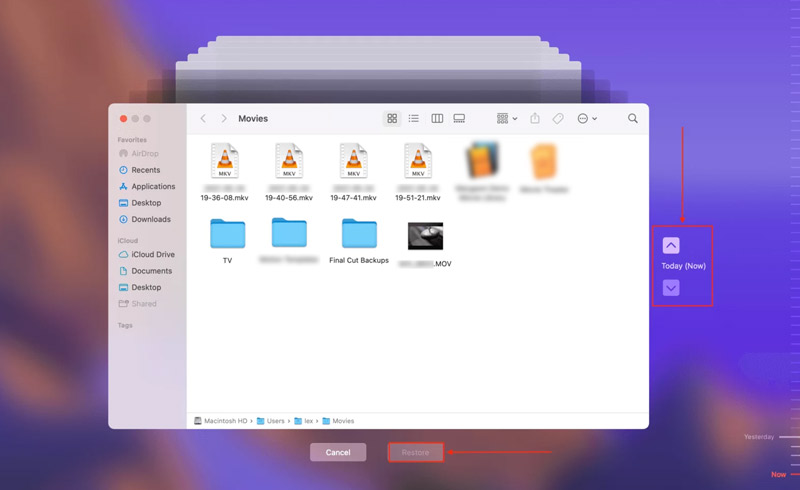Open the More actions ellipsis dropdown

click(587, 119)
